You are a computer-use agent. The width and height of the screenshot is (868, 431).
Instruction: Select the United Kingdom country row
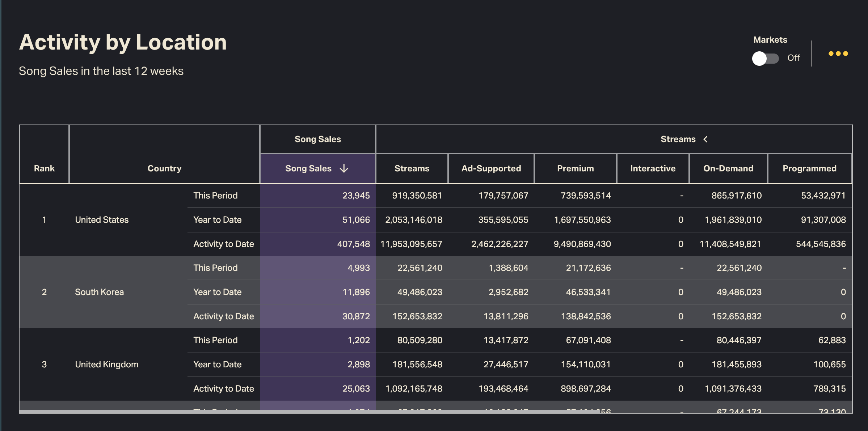(106, 364)
